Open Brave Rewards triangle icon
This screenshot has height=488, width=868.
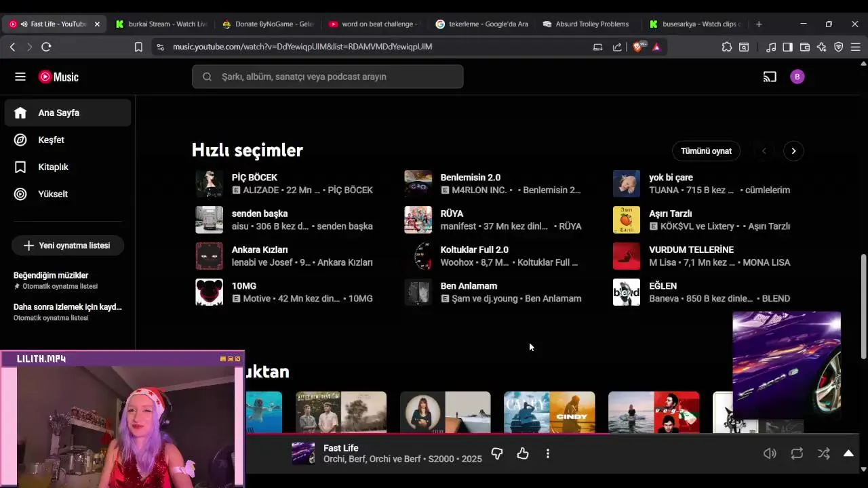pos(656,47)
